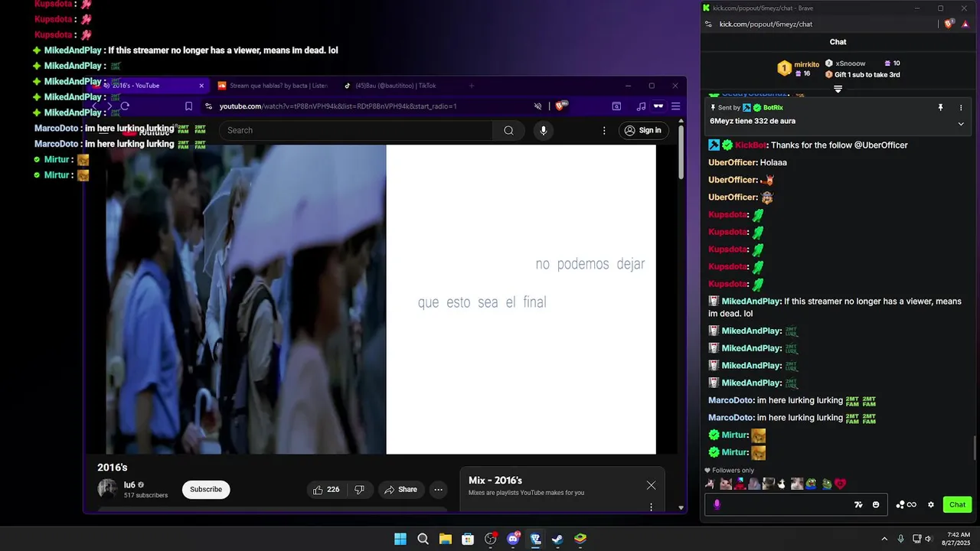Open lu6 channel name link
This screenshot has width=980, height=551.
coord(129,485)
